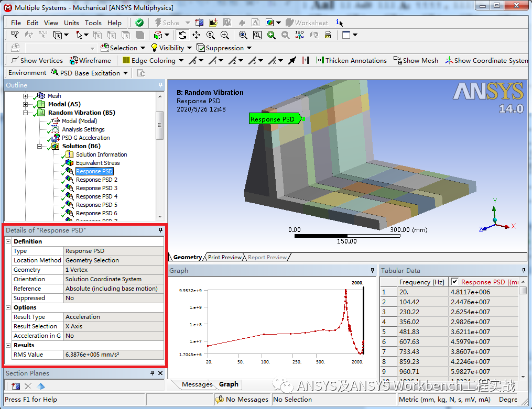Close the Section Planes panel
This screenshot has height=409, width=532.
[160, 373]
